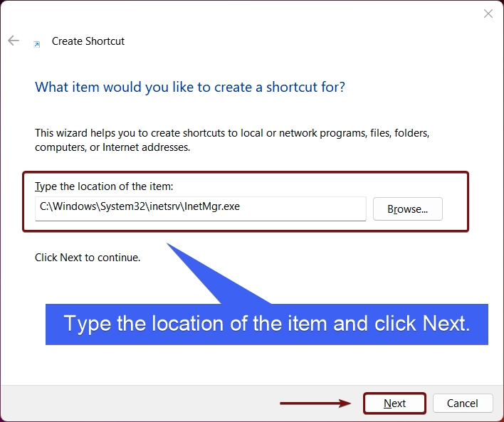The image size is (504, 422).
Task: Click the 'This wizard helps you' description text
Action: click(232, 139)
